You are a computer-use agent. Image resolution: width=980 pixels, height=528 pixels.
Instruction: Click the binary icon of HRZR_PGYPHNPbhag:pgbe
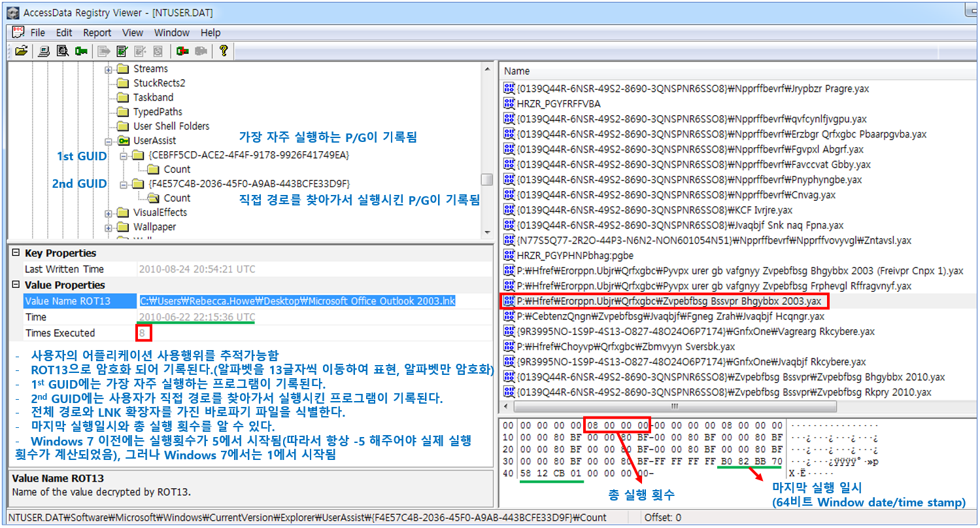[x=509, y=255]
